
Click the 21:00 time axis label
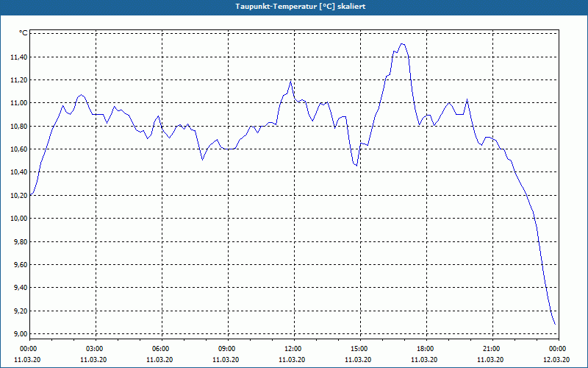pos(492,349)
